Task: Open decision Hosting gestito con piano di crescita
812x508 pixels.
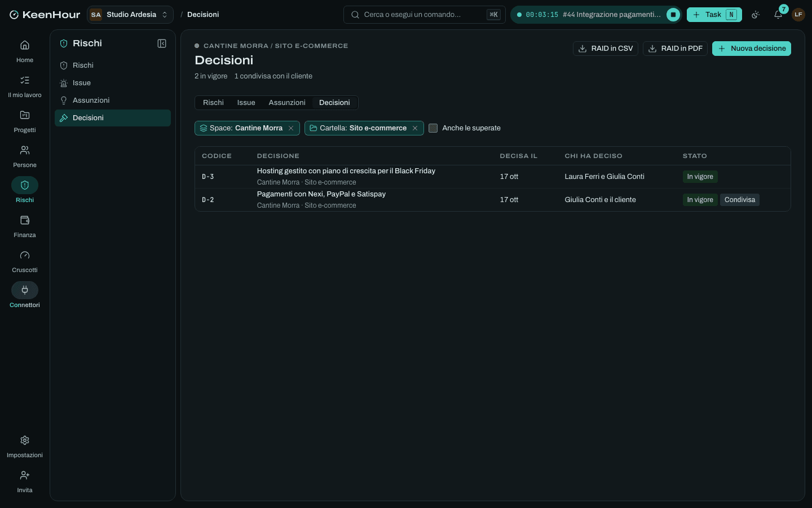Action: point(346,171)
